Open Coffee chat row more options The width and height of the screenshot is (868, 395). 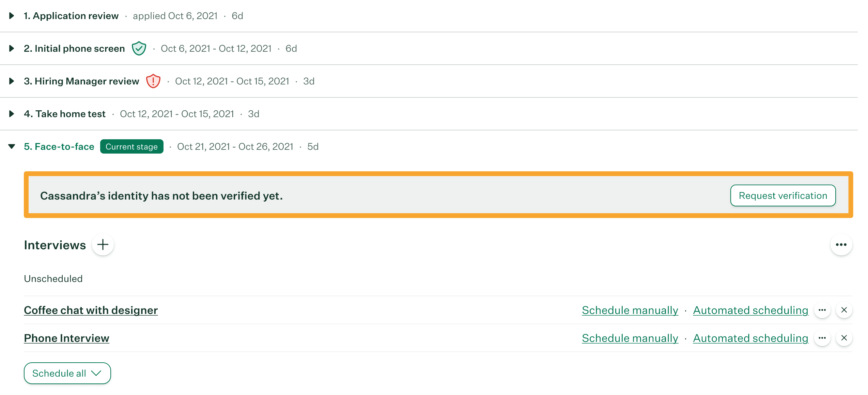click(x=822, y=310)
